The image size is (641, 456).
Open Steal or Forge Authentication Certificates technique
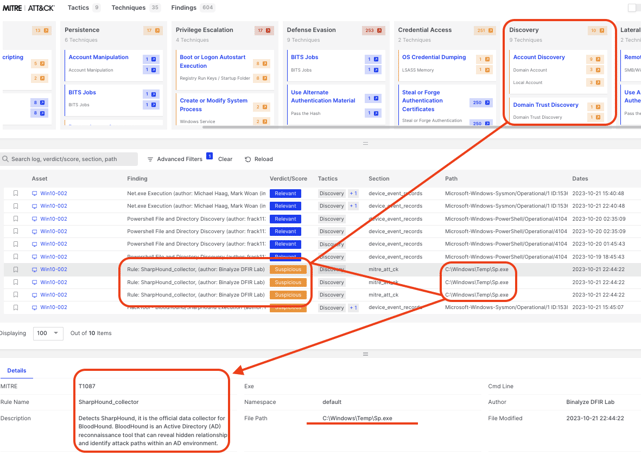422,101
